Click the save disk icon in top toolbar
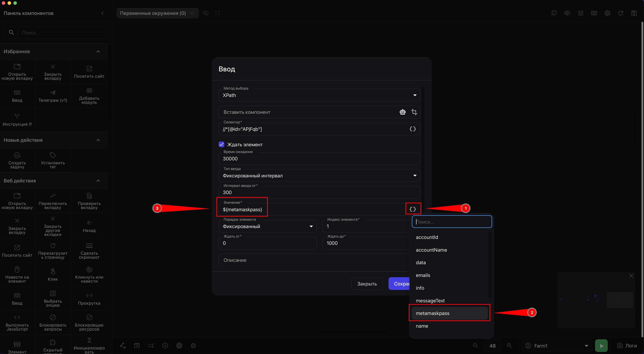644x354 pixels. (x=634, y=13)
